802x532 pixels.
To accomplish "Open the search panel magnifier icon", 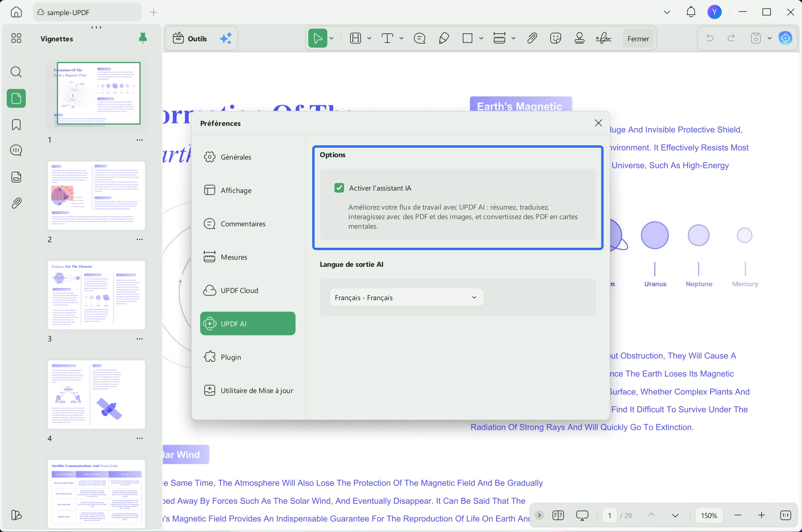I will [16, 72].
